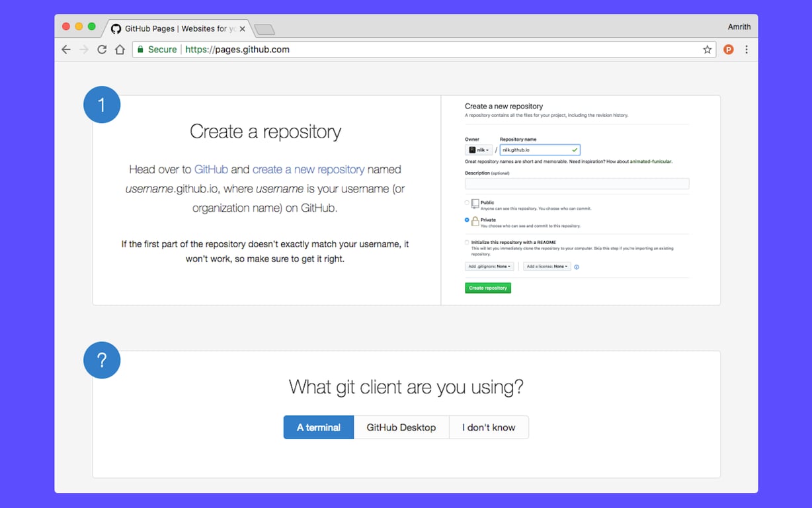Image resolution: width=812 pixels, height=508 pixels.
Task: Open the create a new repository link
Action: tap(308, 169)
